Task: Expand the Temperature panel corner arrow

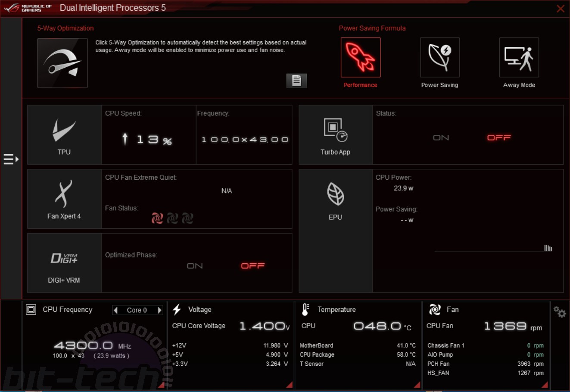Action: coord(417,385)
